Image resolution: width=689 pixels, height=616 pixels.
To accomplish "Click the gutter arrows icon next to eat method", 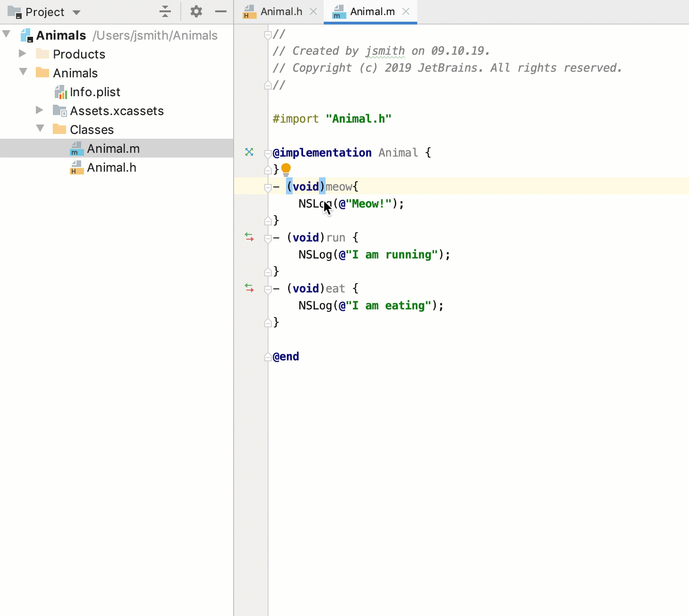I will pyautogui.click(x=249, y=288).
